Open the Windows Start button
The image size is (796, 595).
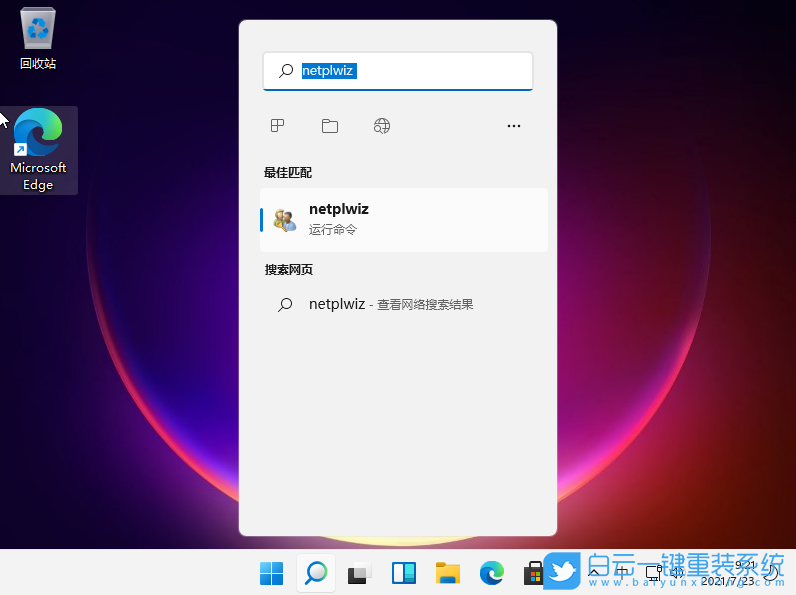[x=272, y=573]
